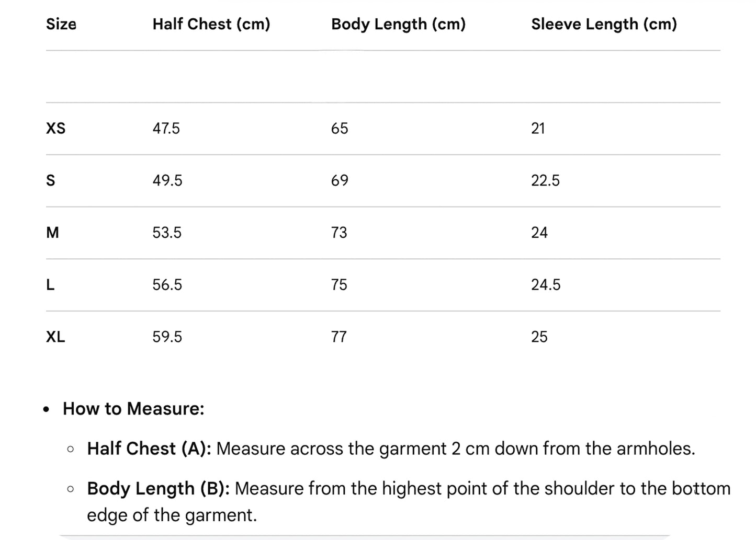The height and width of the screenshot is (540, 756).
Task: Select the S size row label
Action: [x=51, y=180]
